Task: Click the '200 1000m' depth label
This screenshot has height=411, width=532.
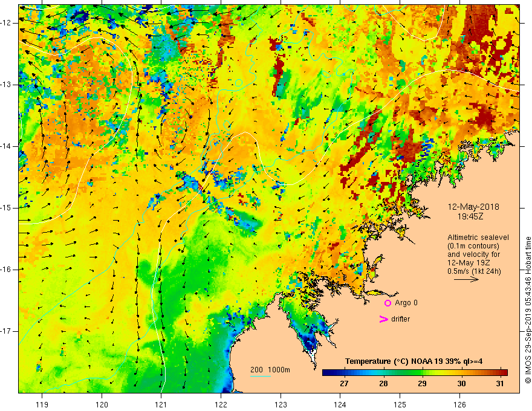Action: coord(270,370)
